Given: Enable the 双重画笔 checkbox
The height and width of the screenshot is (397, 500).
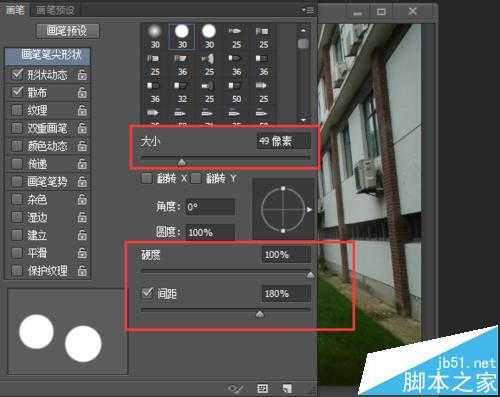Looking at the screenshot, I should tap(17, 128).
